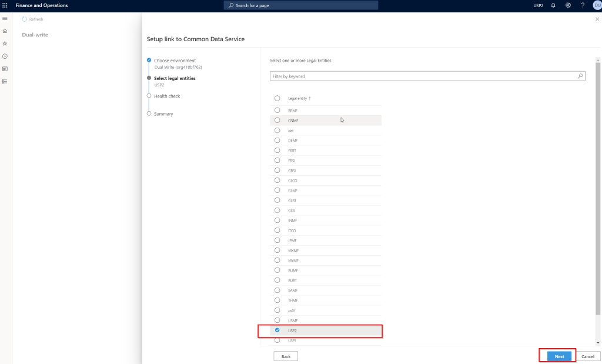Open Workspaces icon in left sidebar
The height and width of the screenshot is (364, 602).
5,69
